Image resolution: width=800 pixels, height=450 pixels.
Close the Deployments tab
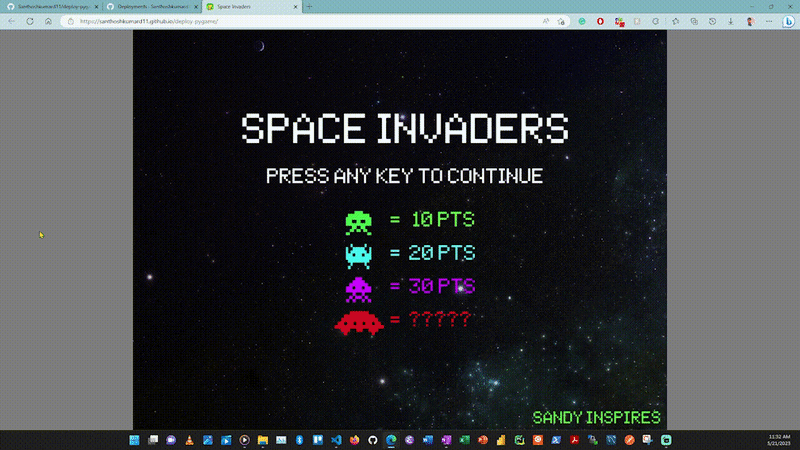(196, 7)
